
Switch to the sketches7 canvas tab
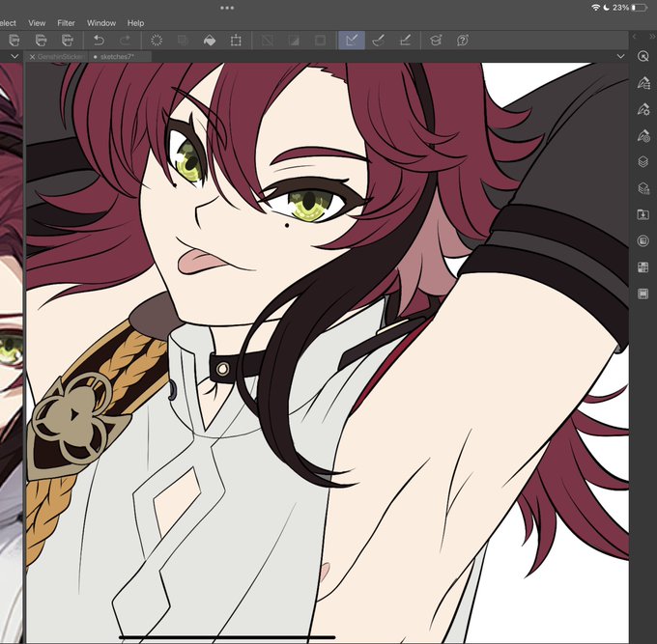click(x=119, y=57)
